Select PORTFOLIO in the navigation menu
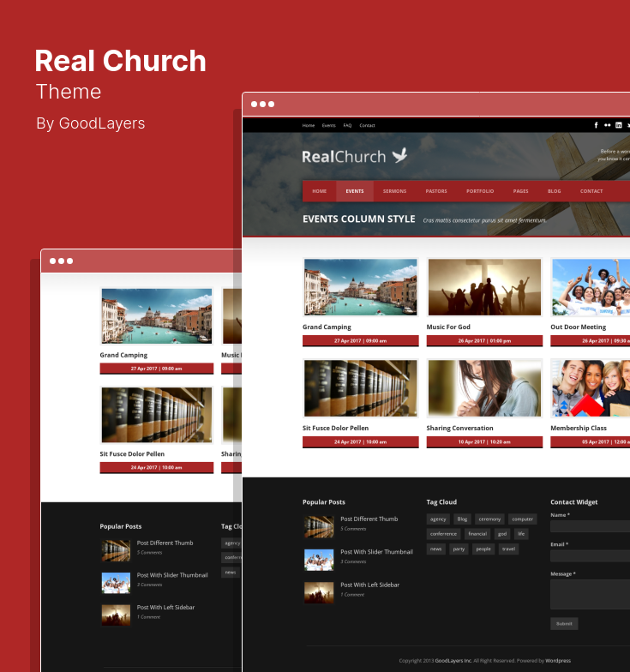The height and width of the screenshot is (672, 630). [x=480, y=191]
